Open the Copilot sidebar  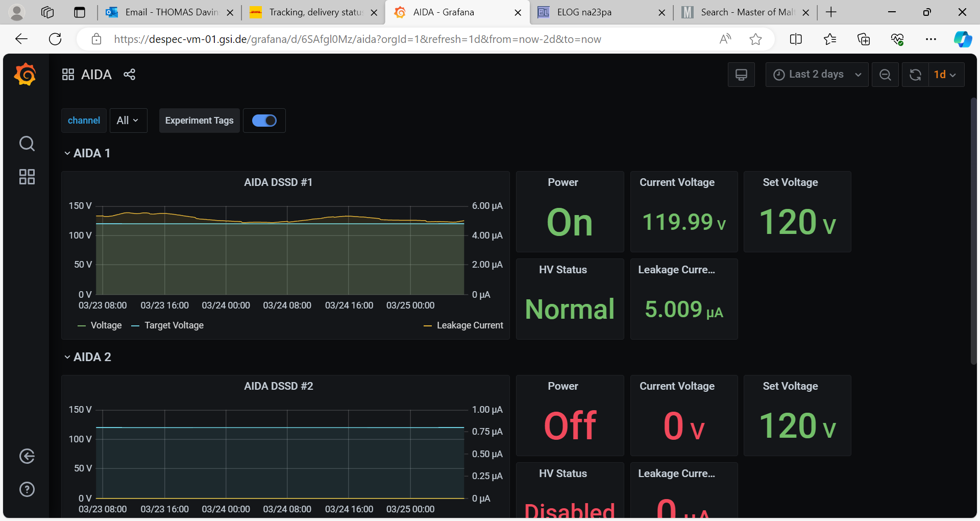click(963, 39)
